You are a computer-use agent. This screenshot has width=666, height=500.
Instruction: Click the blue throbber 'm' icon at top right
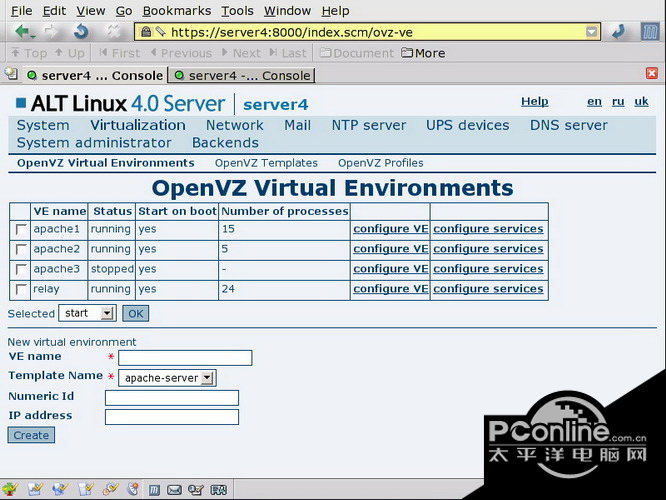click(650, 32)
